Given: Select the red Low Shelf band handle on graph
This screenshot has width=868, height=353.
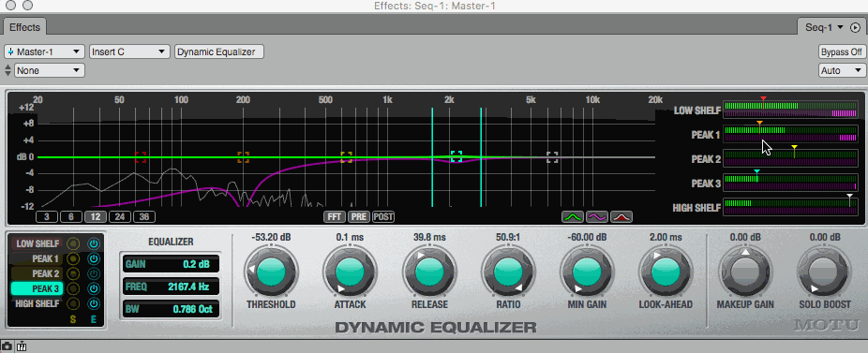Looking at the screenshot, I should pyautogui.click(x=141, y=157).
